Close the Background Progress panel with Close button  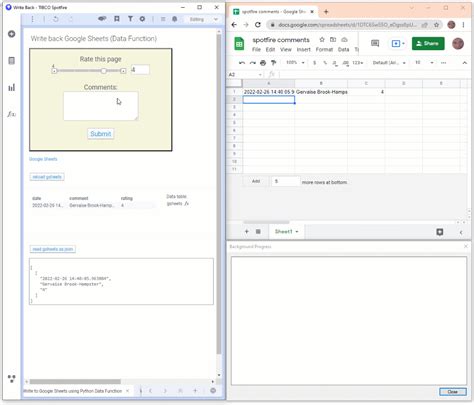coord(452,392)
